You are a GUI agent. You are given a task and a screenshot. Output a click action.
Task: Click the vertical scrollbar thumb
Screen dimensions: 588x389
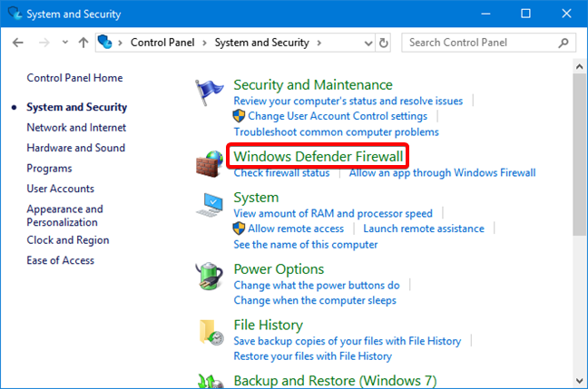click(579, 155)
